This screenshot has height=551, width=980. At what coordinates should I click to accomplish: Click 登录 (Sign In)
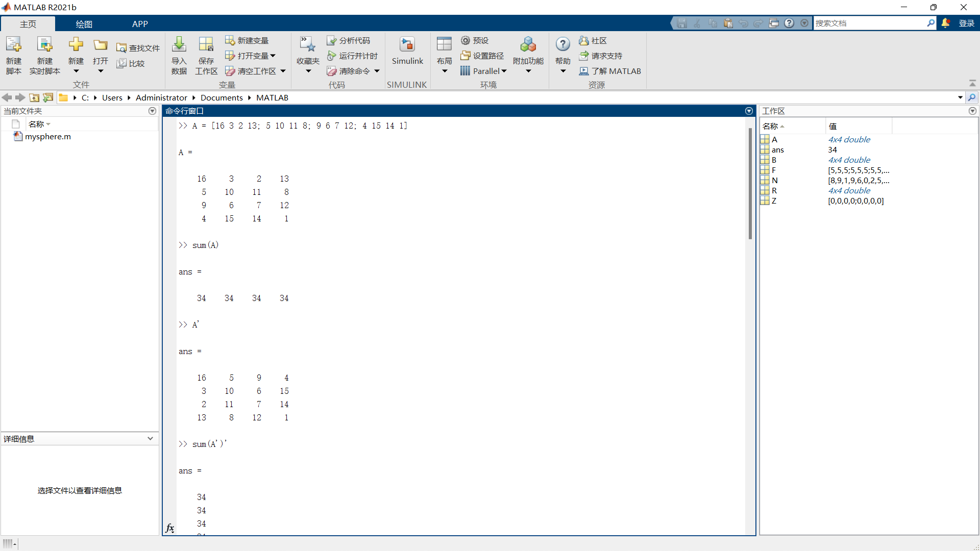tap(966, 23)
